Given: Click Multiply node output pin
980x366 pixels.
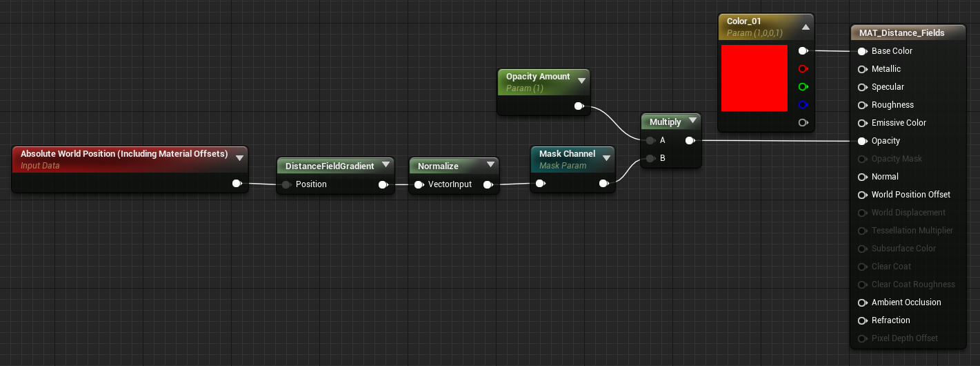Looking at the screenshot, I should (x=690, y=141).
